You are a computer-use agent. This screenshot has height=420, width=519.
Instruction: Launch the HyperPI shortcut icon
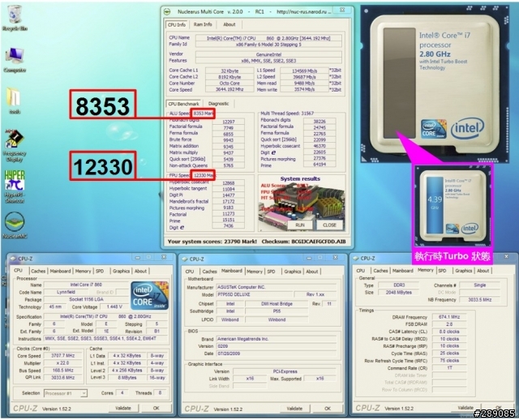point(15,186)
